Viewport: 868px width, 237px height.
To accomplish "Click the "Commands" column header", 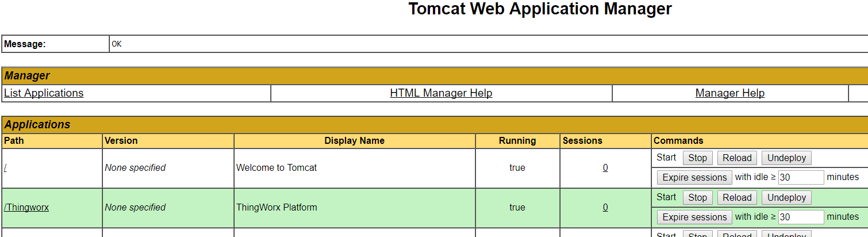I will pyautogui.click(x=678, y=141).
